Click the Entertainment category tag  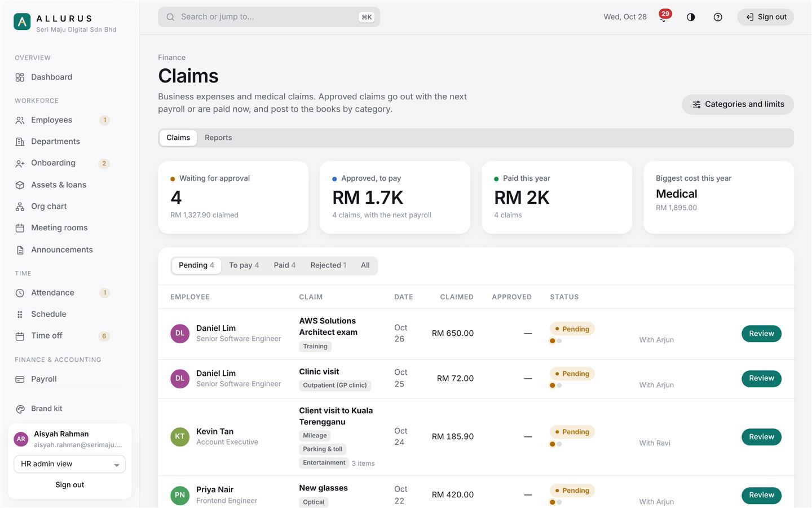(324, 463)
